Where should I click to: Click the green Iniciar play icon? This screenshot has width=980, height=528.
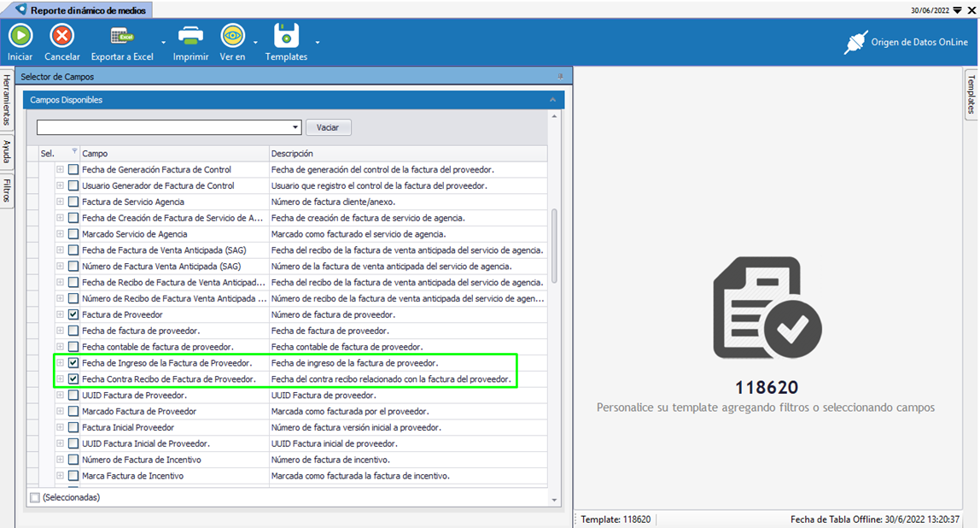[20, 36]
